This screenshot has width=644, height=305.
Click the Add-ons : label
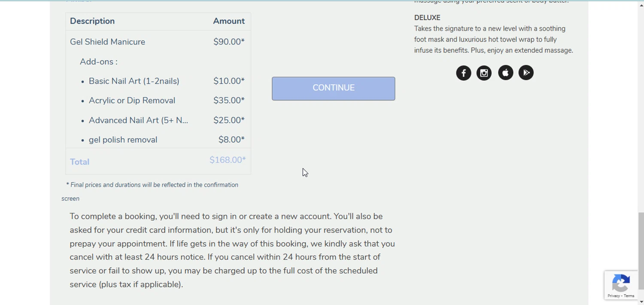pyautogui.click(x=98, y=62)
